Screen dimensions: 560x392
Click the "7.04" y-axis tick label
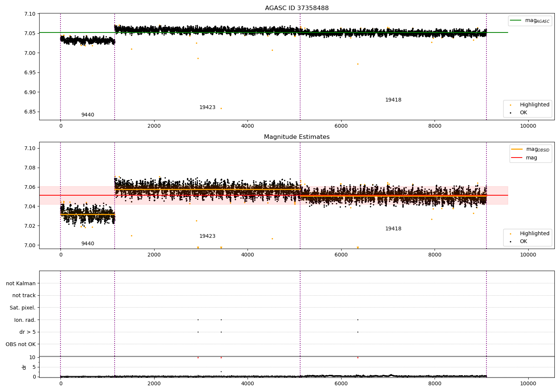(30, 206)
